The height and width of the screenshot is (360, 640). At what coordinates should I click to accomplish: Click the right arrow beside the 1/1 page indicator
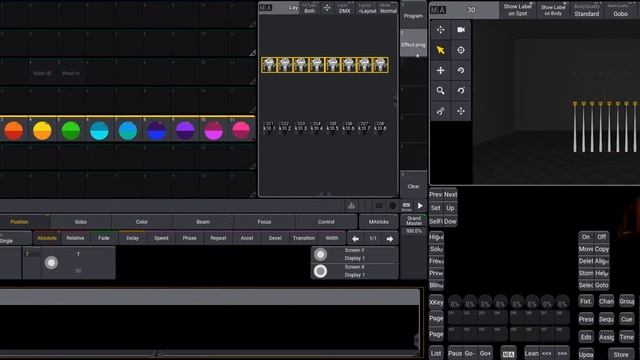390,239
